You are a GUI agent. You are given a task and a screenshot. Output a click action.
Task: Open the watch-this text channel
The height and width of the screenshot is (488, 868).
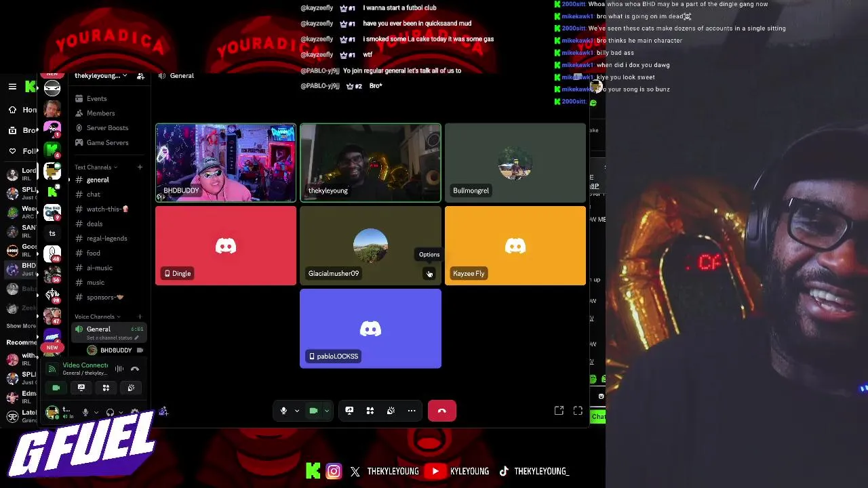(x=108, y=209)
